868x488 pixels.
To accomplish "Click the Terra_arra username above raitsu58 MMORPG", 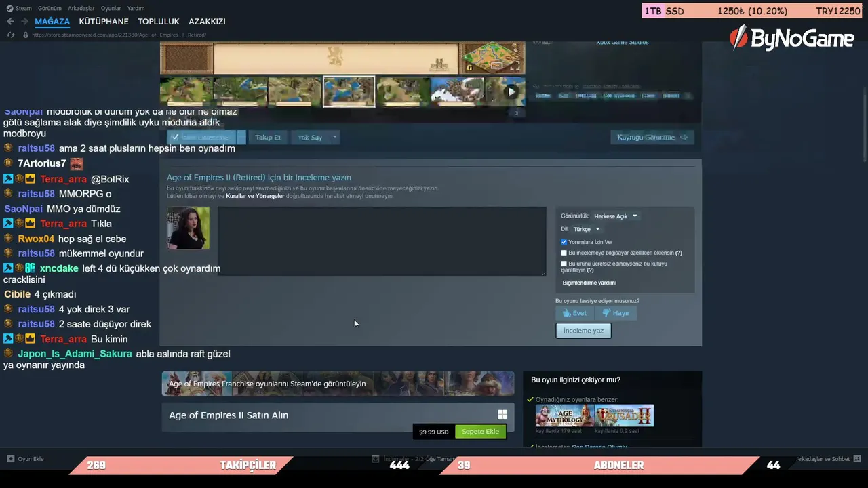I will pyautogui.click(x=63, y=179).
